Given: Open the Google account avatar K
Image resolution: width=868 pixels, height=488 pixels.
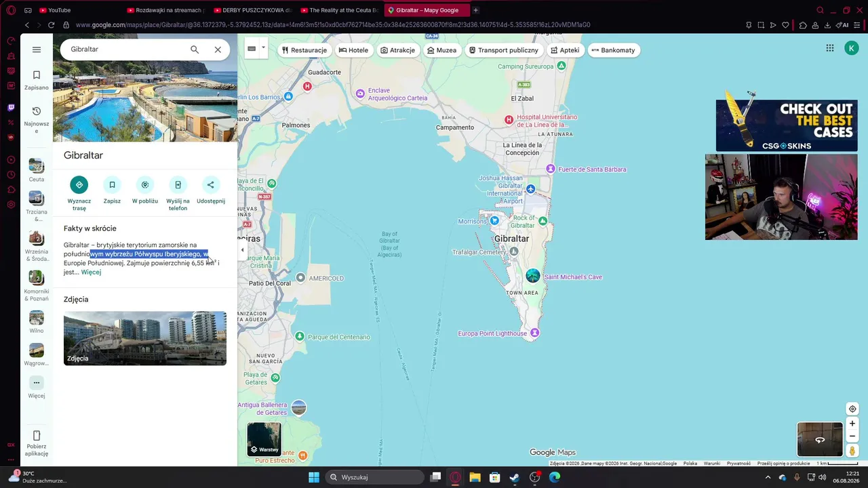Looking at the screenshot, I should click(852, 48).
